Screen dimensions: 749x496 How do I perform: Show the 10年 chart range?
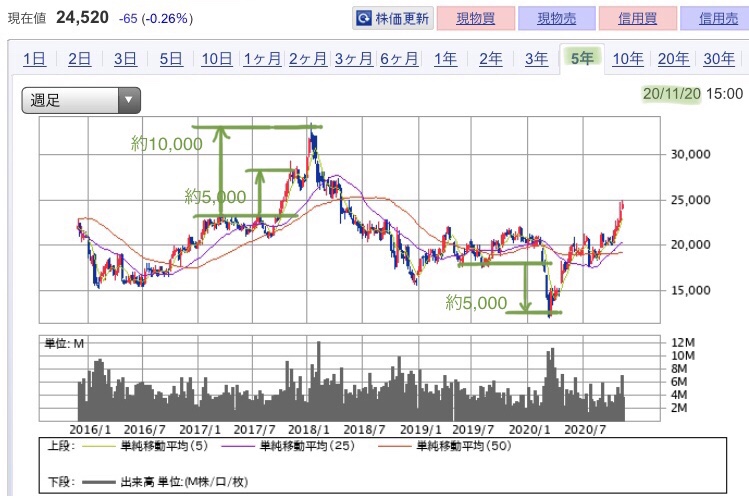coord(628,59)
